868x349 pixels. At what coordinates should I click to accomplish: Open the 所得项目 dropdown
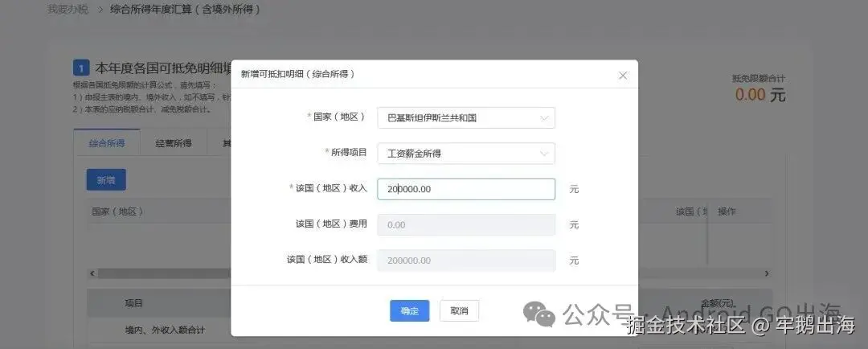[x=466, y=154]
